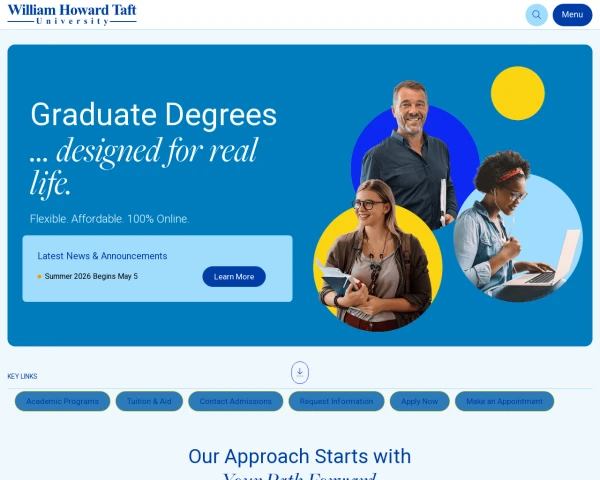Click the yellow circle decoration in the banner
600x480 pixels.
518,93
